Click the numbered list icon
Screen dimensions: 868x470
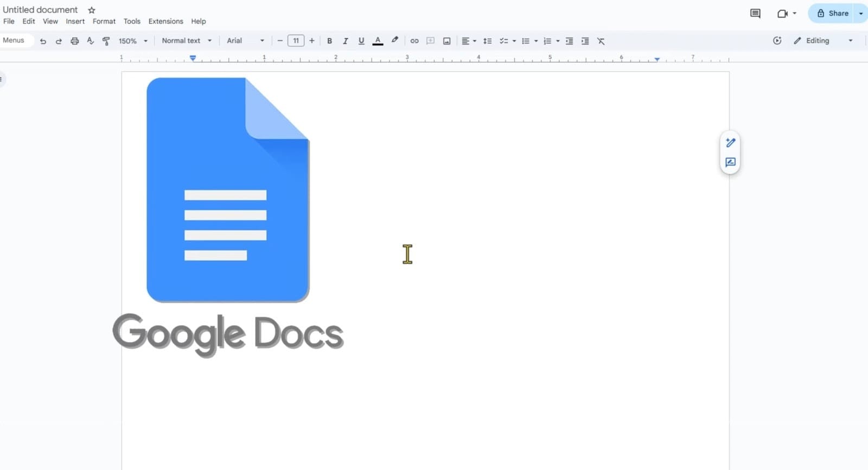tap(547, 41)
